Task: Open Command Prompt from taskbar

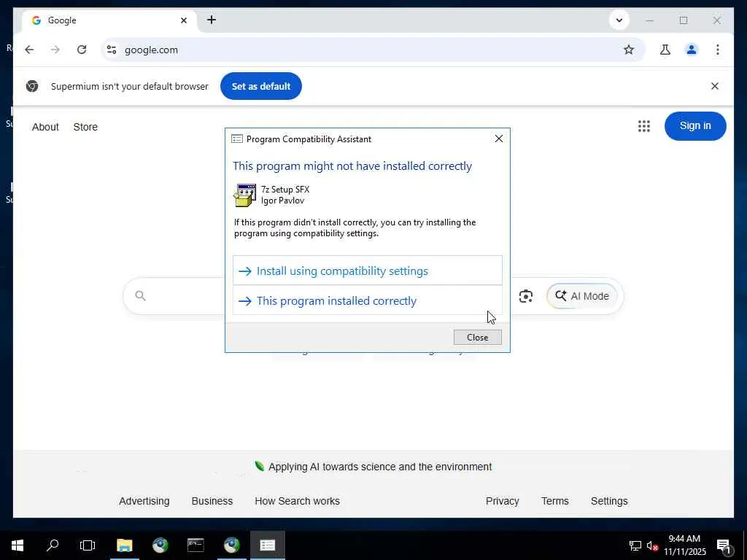Action: pyautogui.click(x=196, y=545)
